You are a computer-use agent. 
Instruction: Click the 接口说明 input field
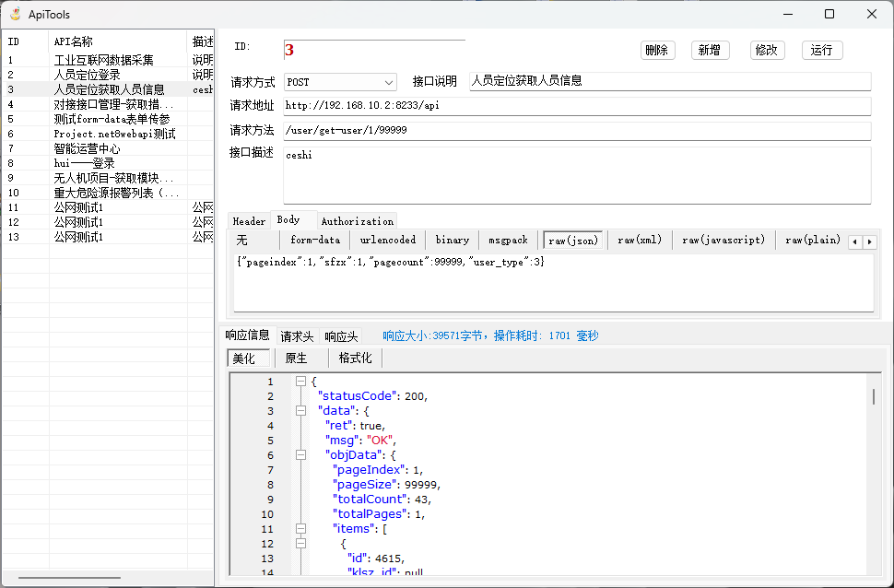(x=671, y=81)
